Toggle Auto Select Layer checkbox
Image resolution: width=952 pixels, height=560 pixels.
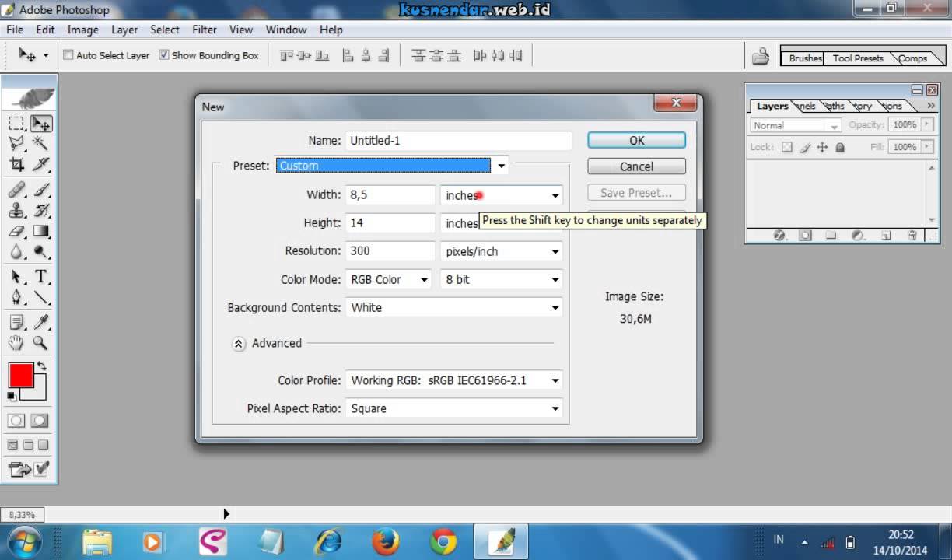68,55
